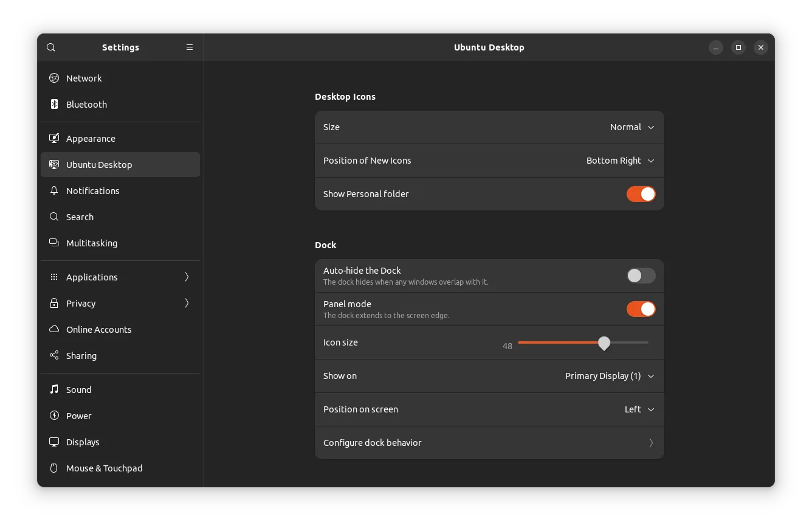
Task: Disable the Show Personal folder toggle
Action: [x=641, y=193]
